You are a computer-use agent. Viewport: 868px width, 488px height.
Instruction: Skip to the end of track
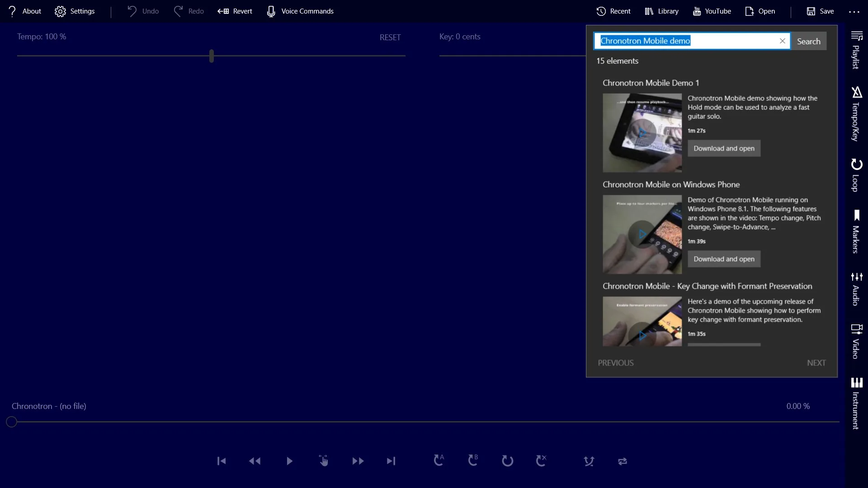click(x=392, y=461)
